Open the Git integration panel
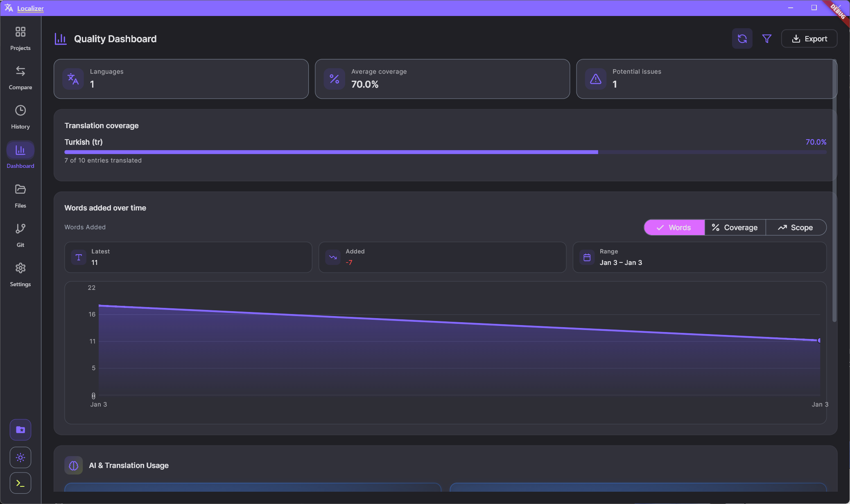The height and width of the screenshot is (504, 850). 20,235
